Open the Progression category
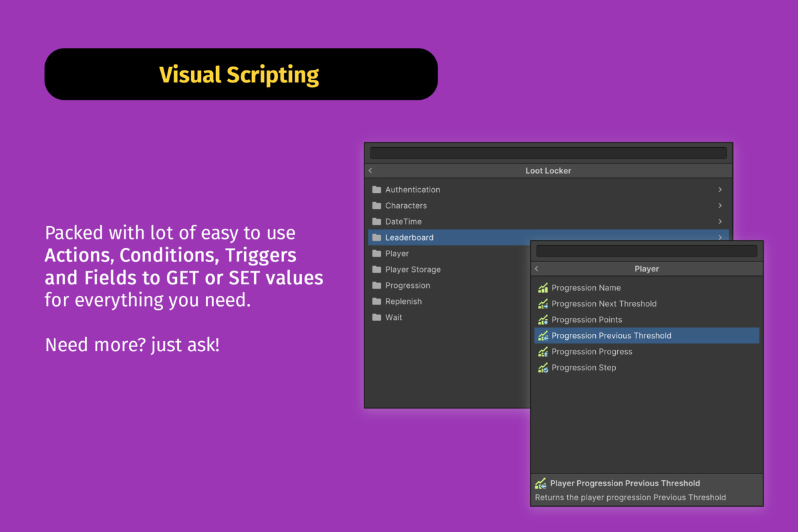 tap(449, 285)
